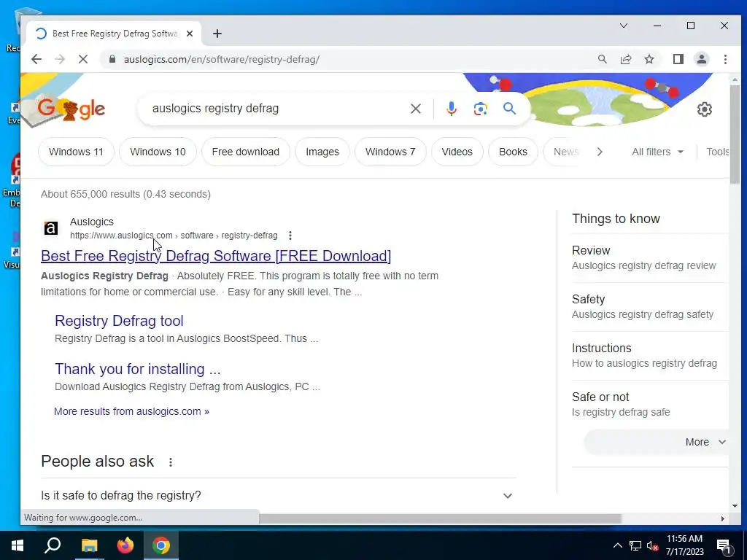
Task: Open the Registry Defrag tool link
Action: click(x=119, y=321)
